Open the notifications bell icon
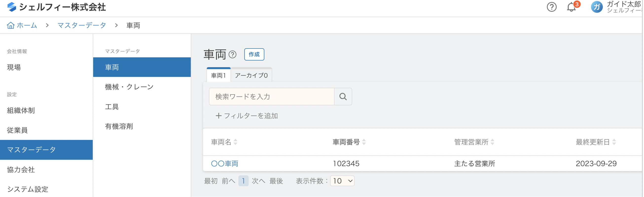The image size is (644, 197). point(571,7)
